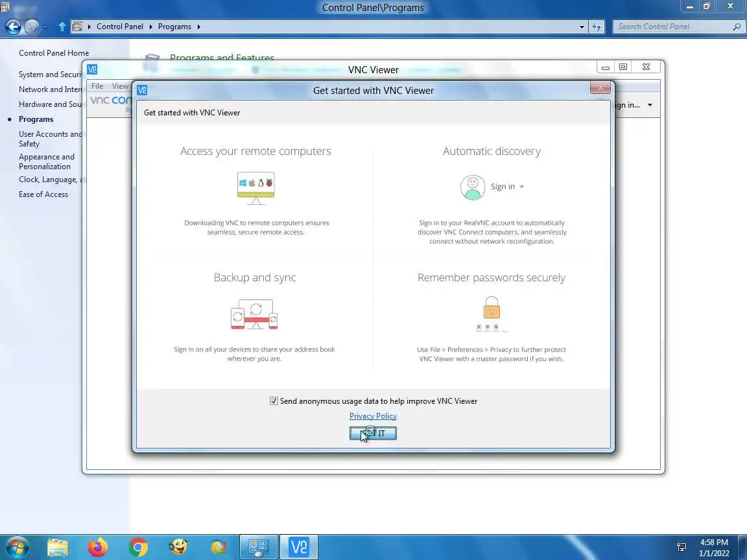The height and width of the screenshot is (560, 747).
Task: Uncheck Send anonymous usage data checkbox
Action: [x=274, y=401]
